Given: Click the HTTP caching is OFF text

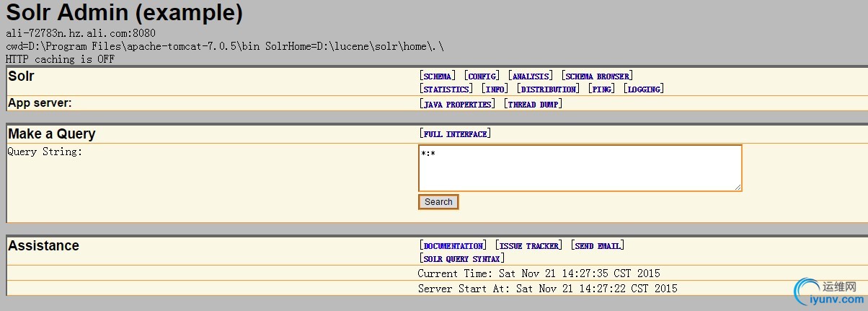Looking at the screenshot, I should pos(61,59).
